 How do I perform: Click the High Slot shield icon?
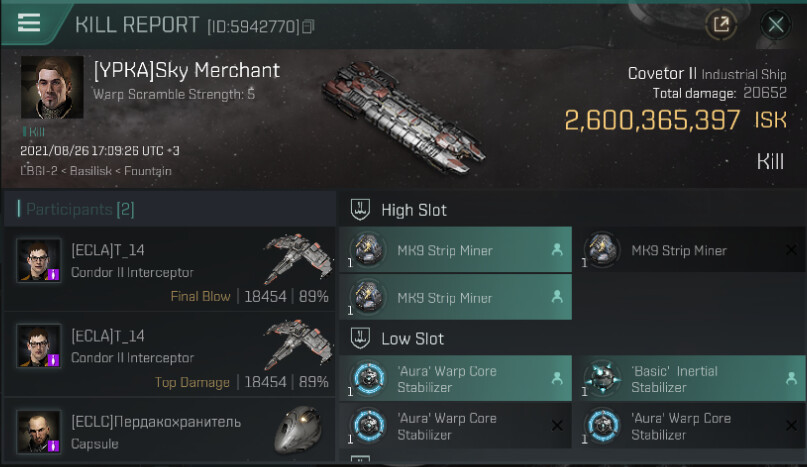click(x=360, y=210)
